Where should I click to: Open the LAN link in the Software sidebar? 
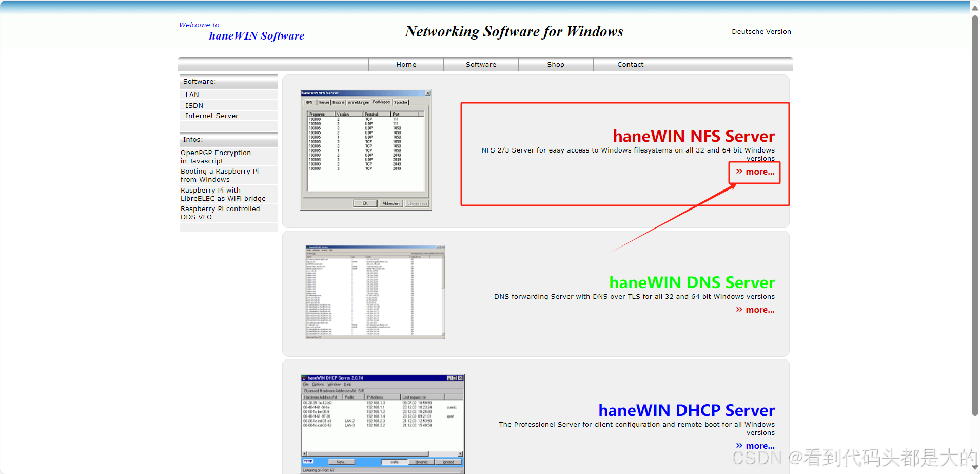[192, 94]
